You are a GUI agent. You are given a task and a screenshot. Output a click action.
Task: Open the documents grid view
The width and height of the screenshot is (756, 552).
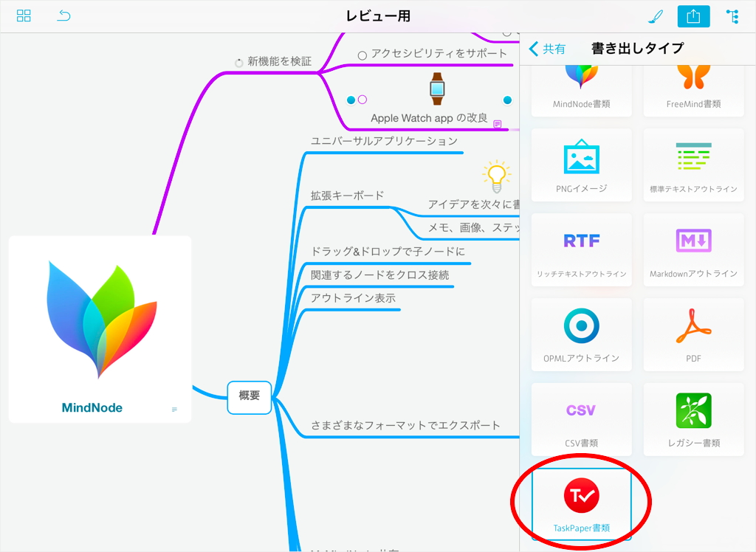24,16
